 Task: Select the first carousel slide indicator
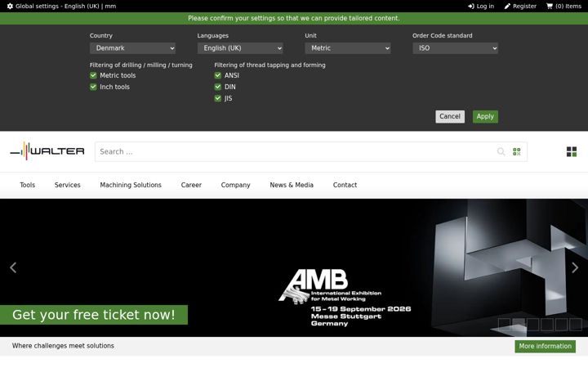(505, 325)
